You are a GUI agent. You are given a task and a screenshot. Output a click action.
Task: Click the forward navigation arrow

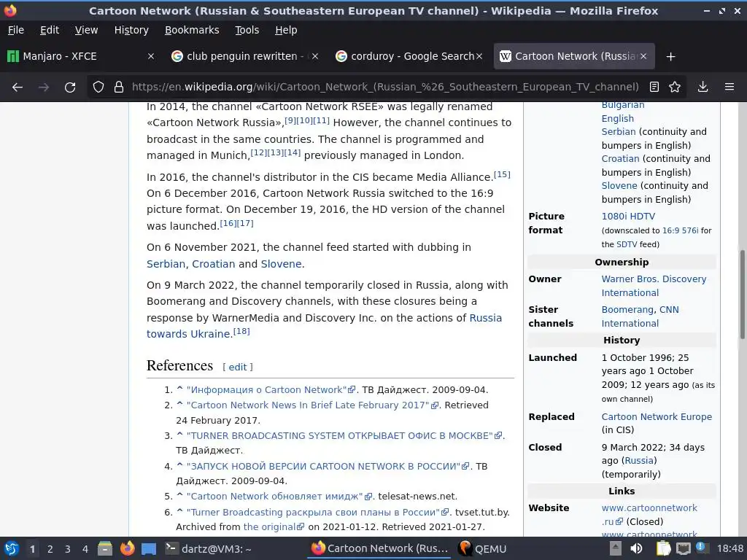click(44, 87)
